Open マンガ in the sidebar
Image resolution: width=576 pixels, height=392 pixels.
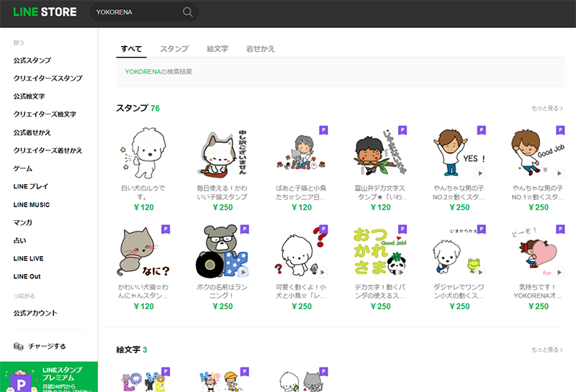click(23, 222)
